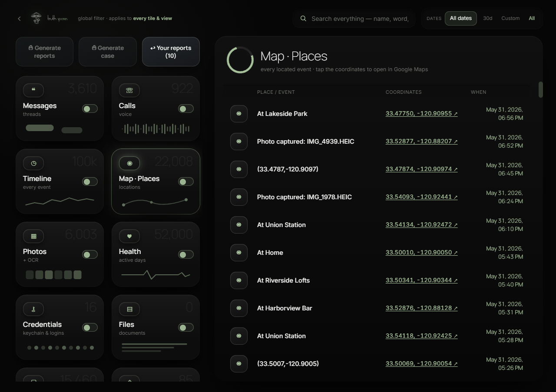Viewport: 556px width, 392px height.
Task: Open the Timeline tile clock icon
Action: click(33, 163)
